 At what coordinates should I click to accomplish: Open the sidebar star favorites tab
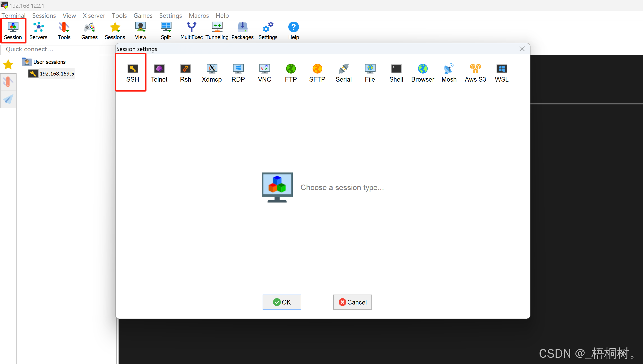[8, 65]
